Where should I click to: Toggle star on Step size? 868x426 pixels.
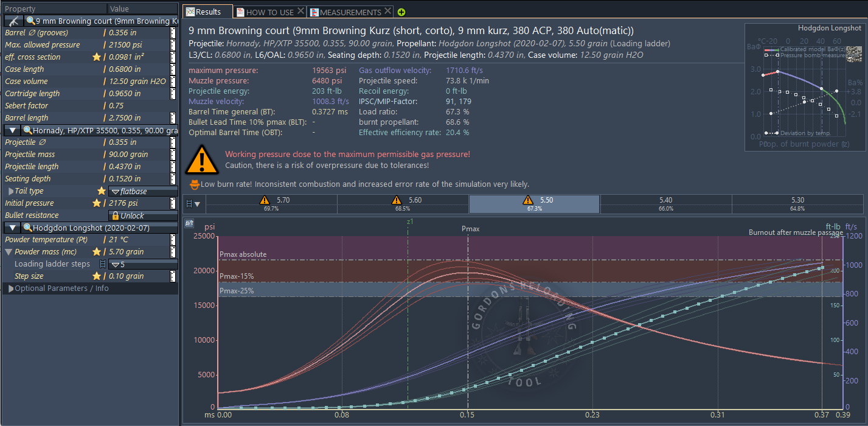(x=96, y=276)
